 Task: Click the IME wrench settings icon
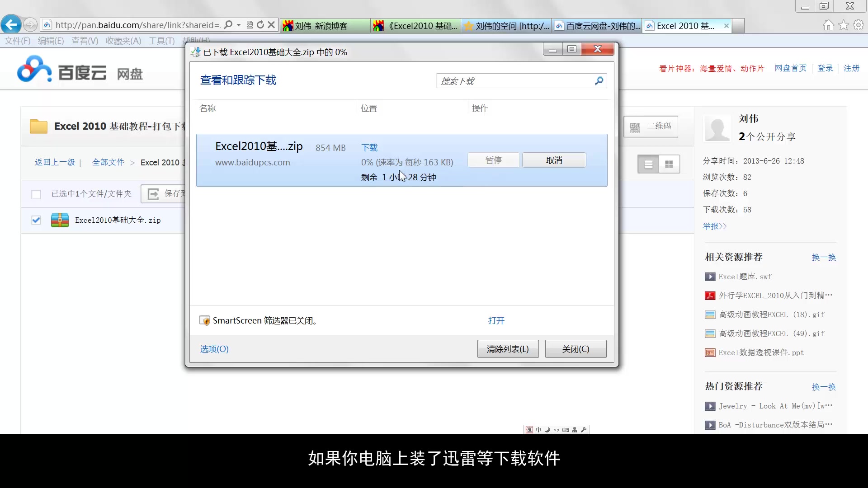(584, 430)
